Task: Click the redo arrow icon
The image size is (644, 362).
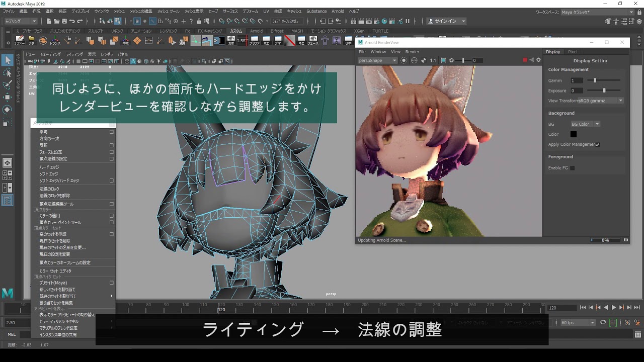Action: (x=80, y=21)
